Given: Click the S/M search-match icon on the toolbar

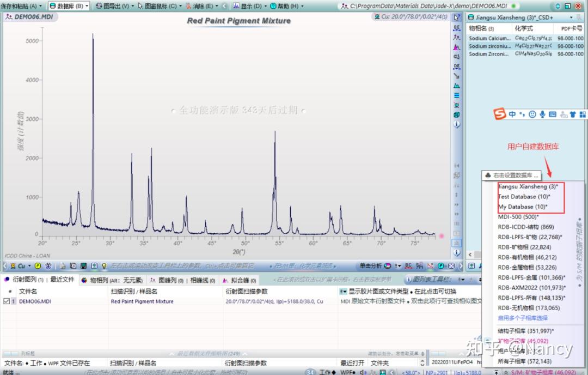Looking at the screenshot, I should click(x=420, y=266).
